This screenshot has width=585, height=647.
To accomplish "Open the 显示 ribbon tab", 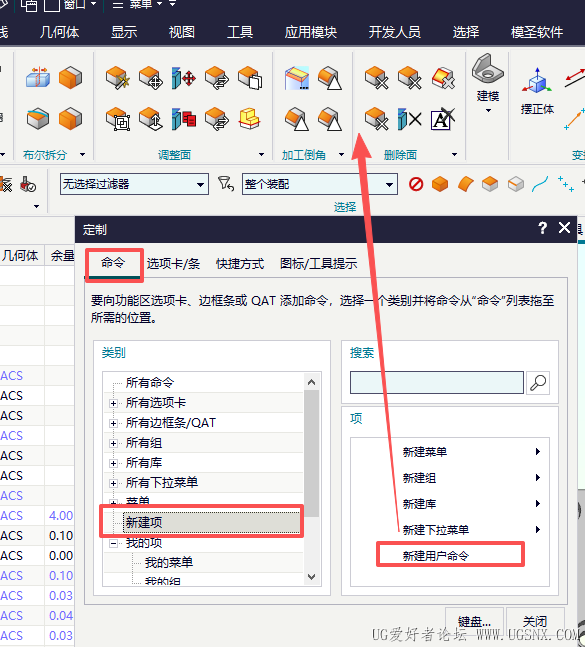I will tap(124, 32).
